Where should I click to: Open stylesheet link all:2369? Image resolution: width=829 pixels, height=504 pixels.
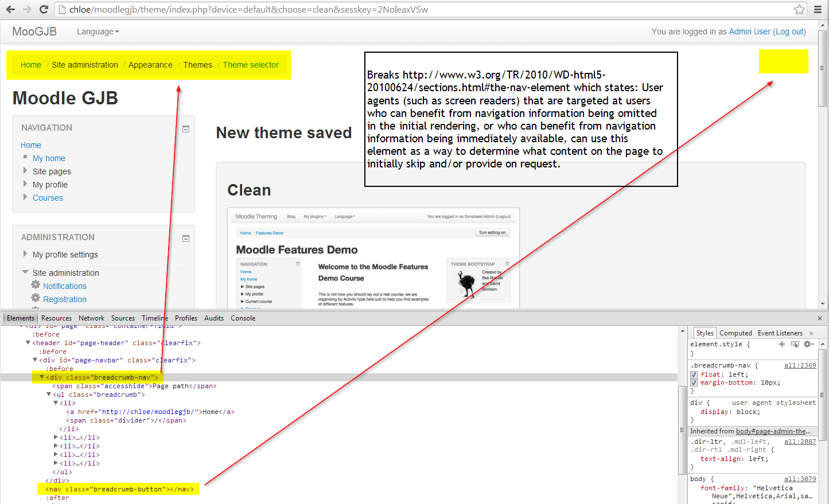[x=800, y=365]
